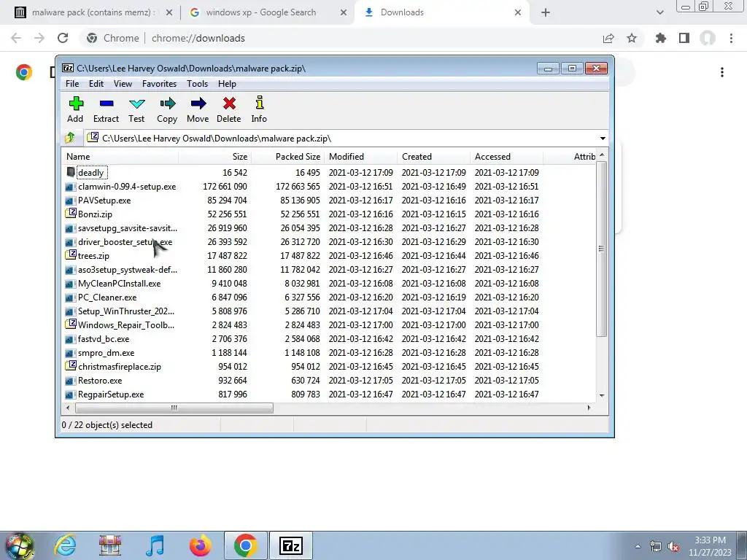Open a new Chrome tab
Viewport: 747px width, 560px height.
pyautogui.click(x=546, y=12)
